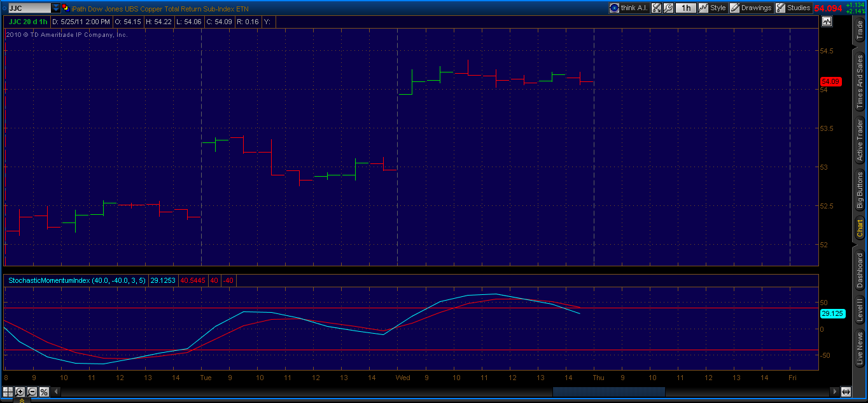
Task: Change the 1h timeframe button
Action: point(685,8)
